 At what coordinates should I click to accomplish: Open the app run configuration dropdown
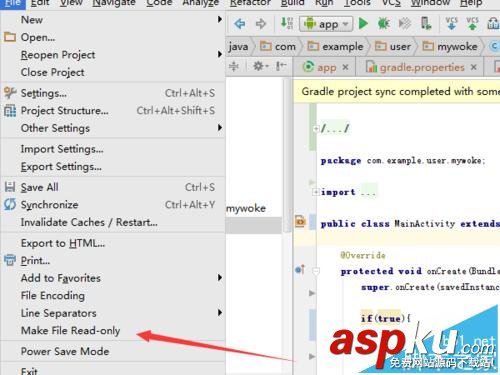326,24
